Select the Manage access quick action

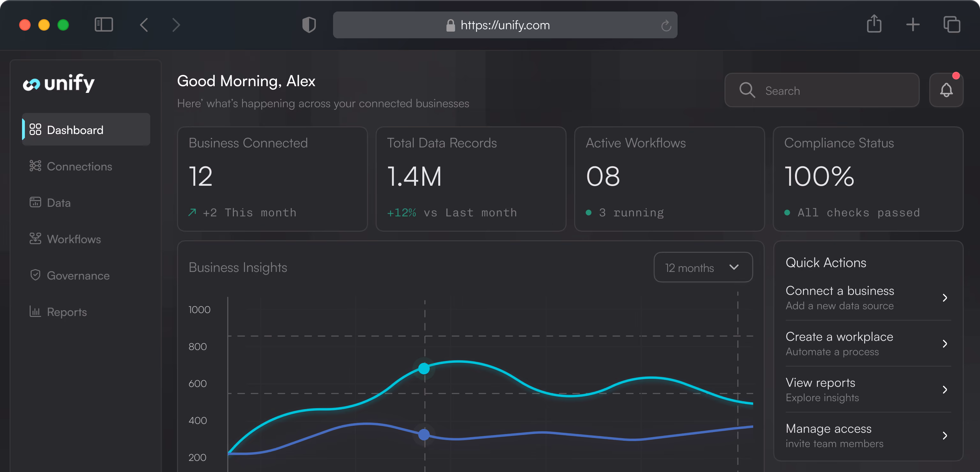868,435
